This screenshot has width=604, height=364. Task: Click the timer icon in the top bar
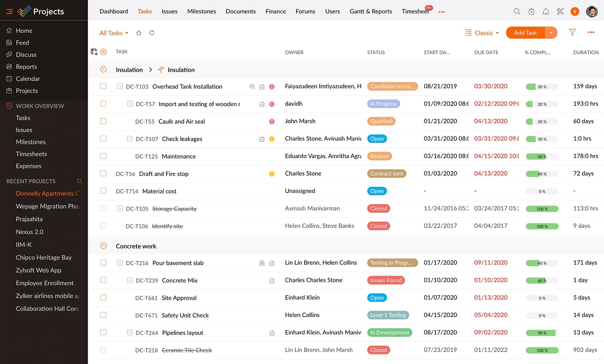pos(531,11)
